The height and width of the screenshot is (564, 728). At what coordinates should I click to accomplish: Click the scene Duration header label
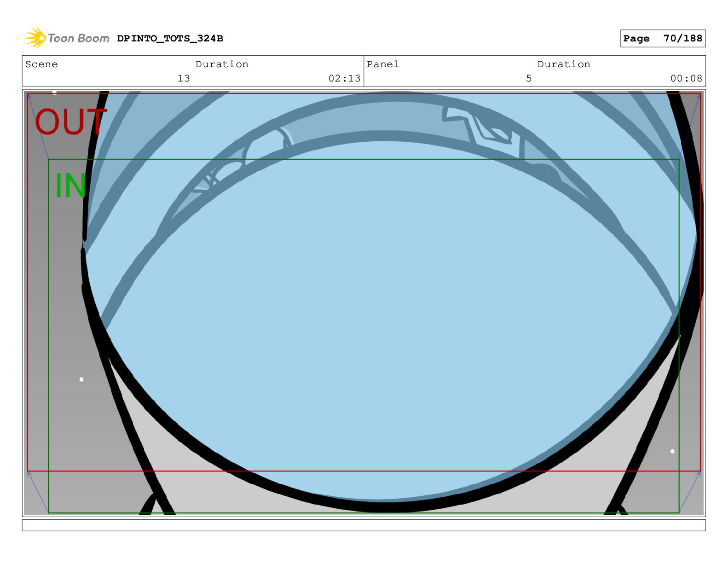tap(222, 64)
